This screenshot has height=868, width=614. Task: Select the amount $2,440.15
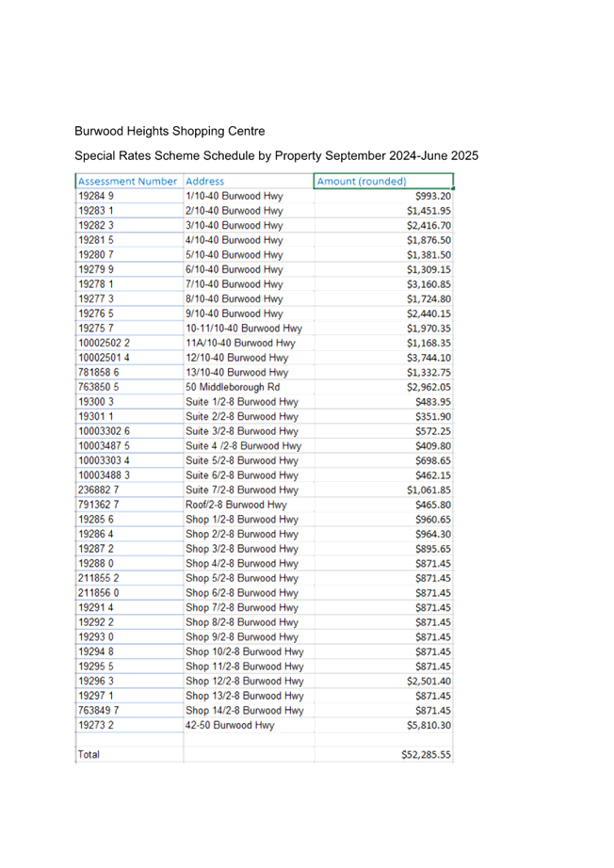point(428,313)
